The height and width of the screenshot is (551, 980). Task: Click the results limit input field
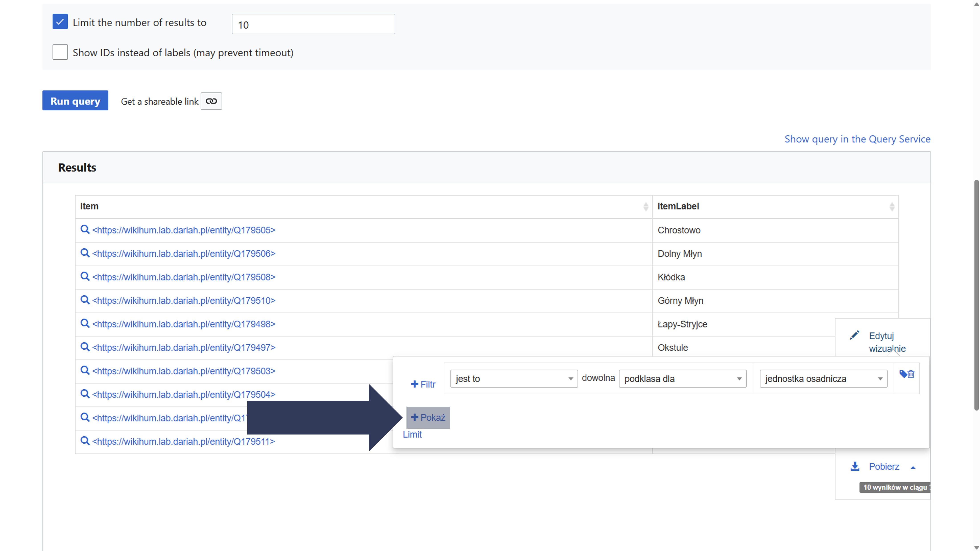(313, 24)
